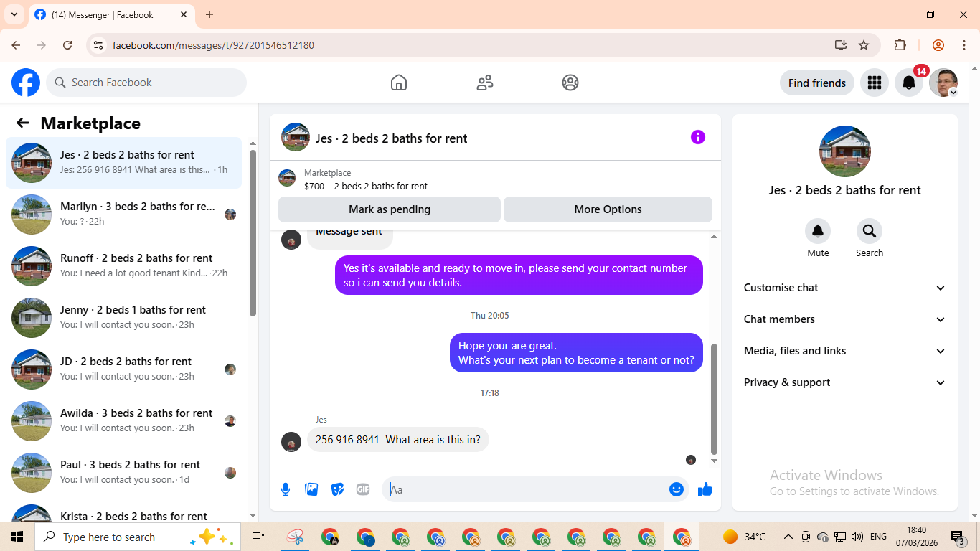This screenshot has height=551, width=980.
Task: Click the More Options button
Action: 608,209
